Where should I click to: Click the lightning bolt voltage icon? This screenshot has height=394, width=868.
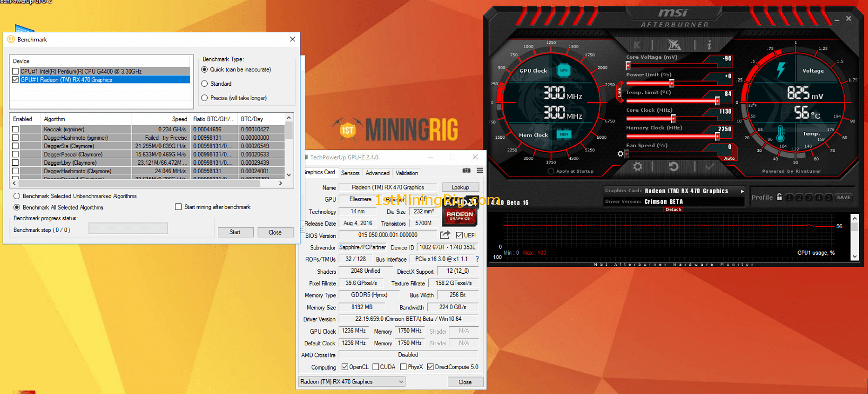click(781, 70)
